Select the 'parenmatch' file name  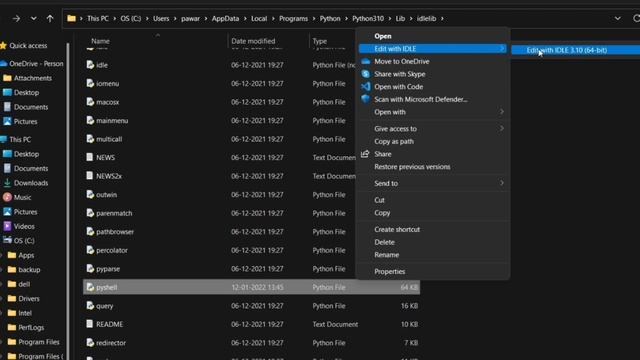click(114, 213)
